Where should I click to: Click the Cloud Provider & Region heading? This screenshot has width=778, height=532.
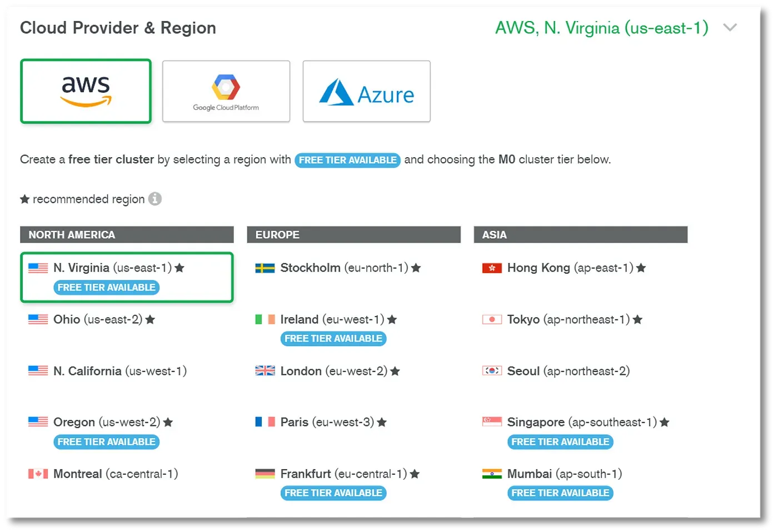pyautogui.click(x=118, y=28)
